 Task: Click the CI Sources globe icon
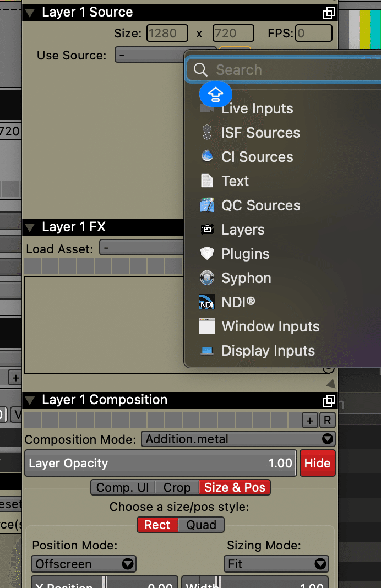point(206,157)
